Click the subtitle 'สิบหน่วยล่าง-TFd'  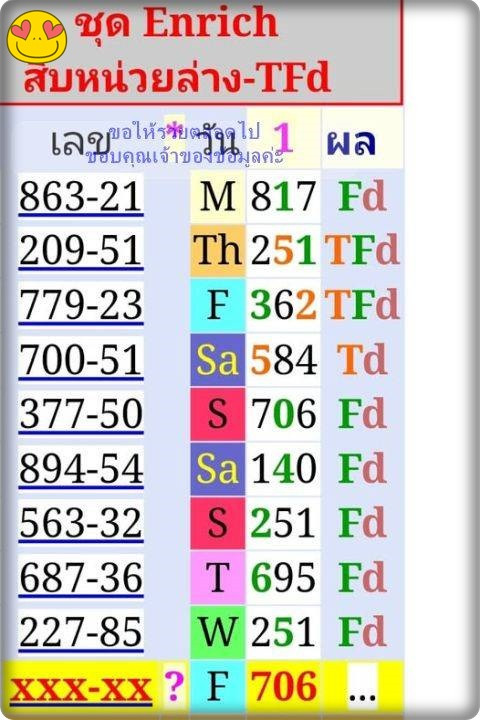tap(177, 77)
